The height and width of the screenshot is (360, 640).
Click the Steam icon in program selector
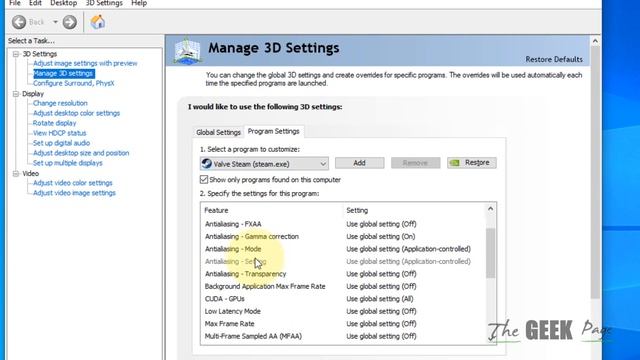[207, 164]
